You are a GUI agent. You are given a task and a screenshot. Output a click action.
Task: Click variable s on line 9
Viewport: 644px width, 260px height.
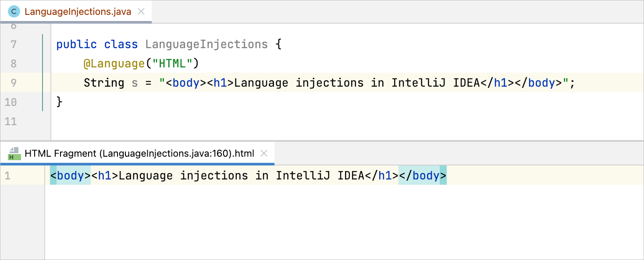point(135,83)
